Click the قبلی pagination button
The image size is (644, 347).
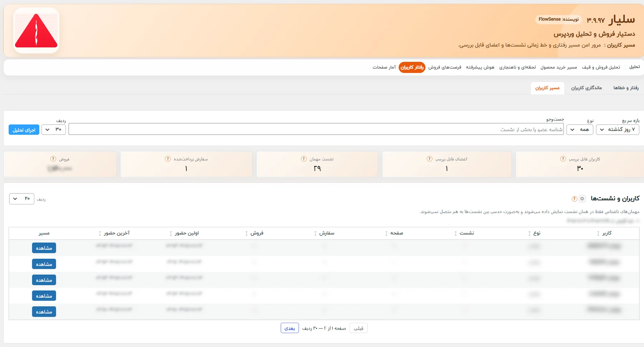click(x=358, y=328)
